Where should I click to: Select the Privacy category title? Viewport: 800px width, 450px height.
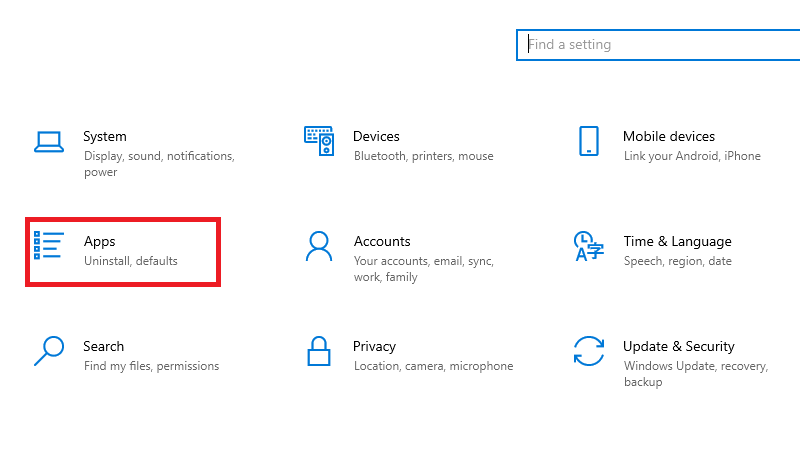tap(375, 346)
